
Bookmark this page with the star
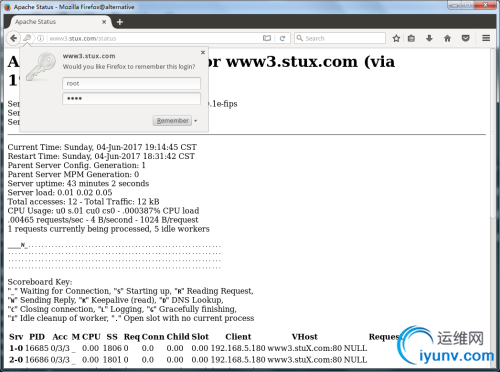(x=396, y=38)
